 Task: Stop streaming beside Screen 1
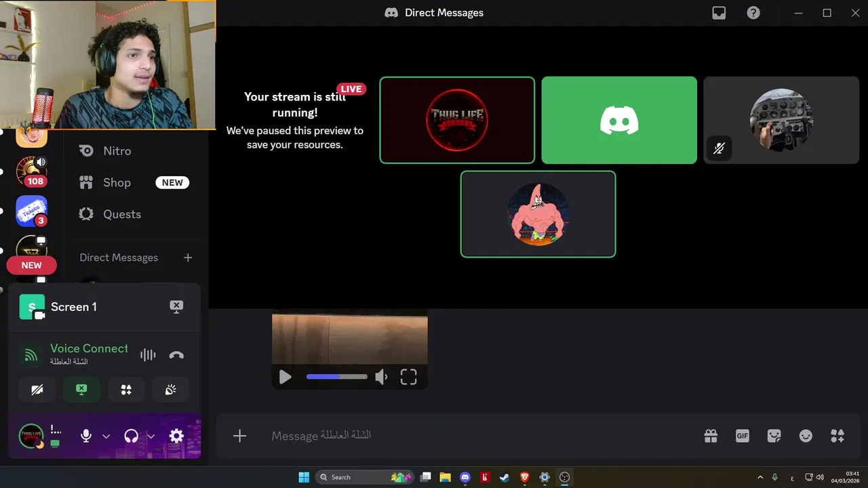(x=176, y=306)
